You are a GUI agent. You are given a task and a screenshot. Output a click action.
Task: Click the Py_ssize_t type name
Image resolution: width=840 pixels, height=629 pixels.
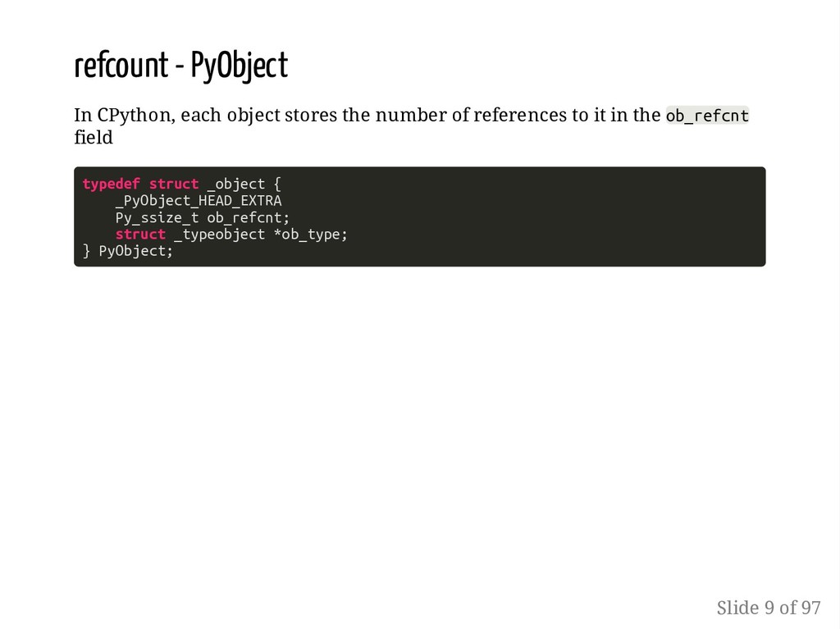tap(157, 218)
